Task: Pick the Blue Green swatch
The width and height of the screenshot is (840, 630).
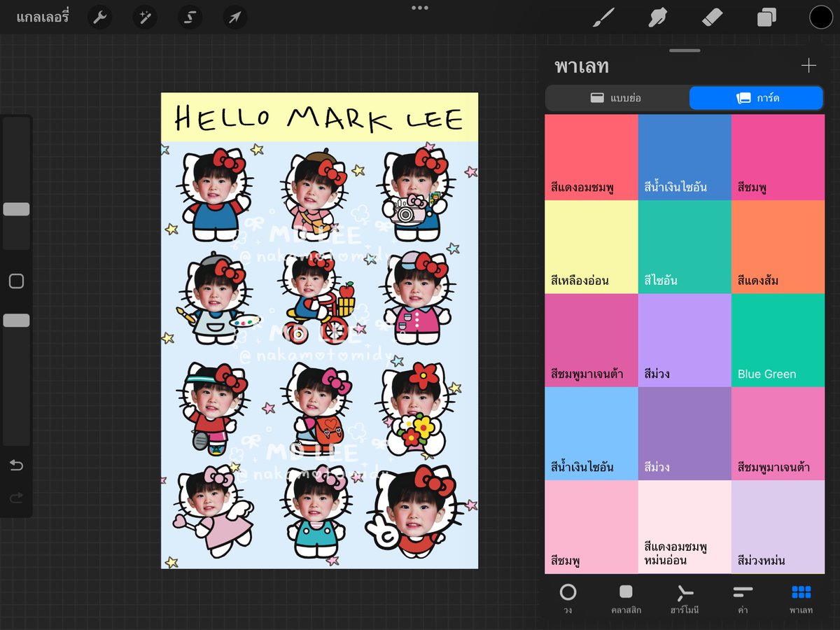Action: point(778,340)
